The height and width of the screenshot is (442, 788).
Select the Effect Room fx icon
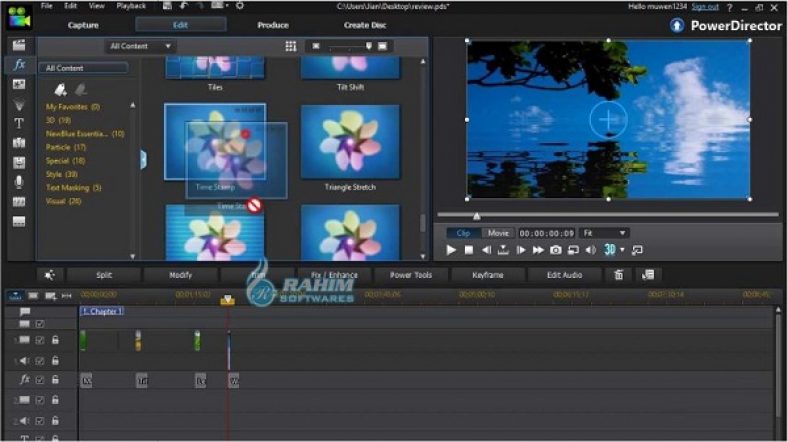point(19,65)
